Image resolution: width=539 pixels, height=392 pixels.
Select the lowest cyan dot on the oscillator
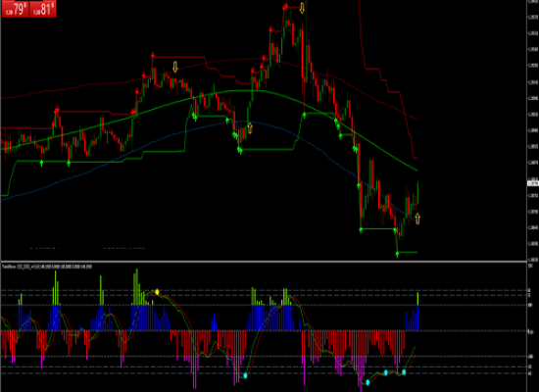pyautogui.click(x=367, y=382)
